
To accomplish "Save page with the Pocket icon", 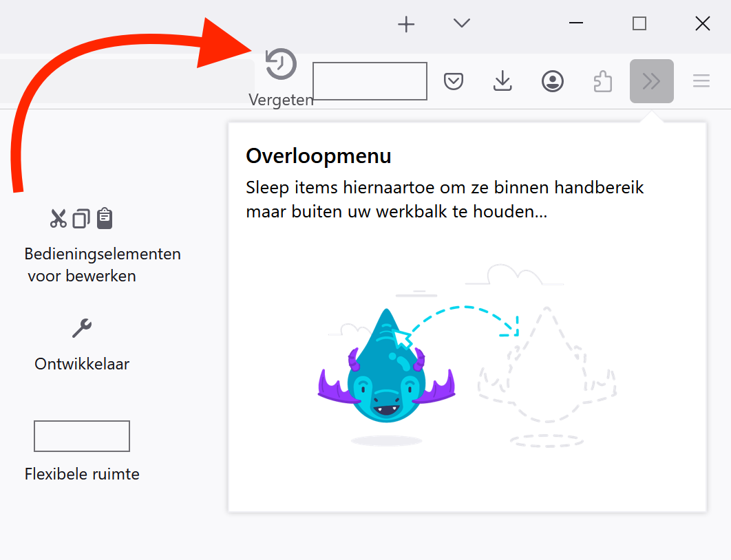I will coord(453,82).
